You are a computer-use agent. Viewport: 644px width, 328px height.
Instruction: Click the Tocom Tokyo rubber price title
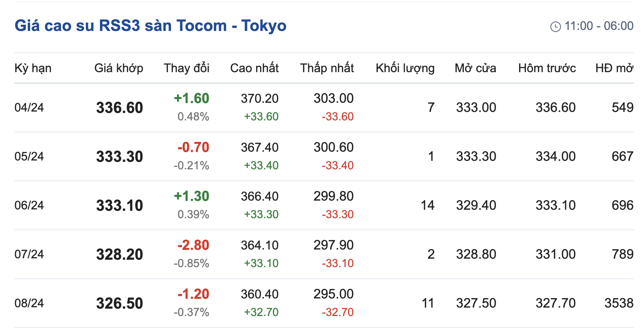[x=151, y=26]
